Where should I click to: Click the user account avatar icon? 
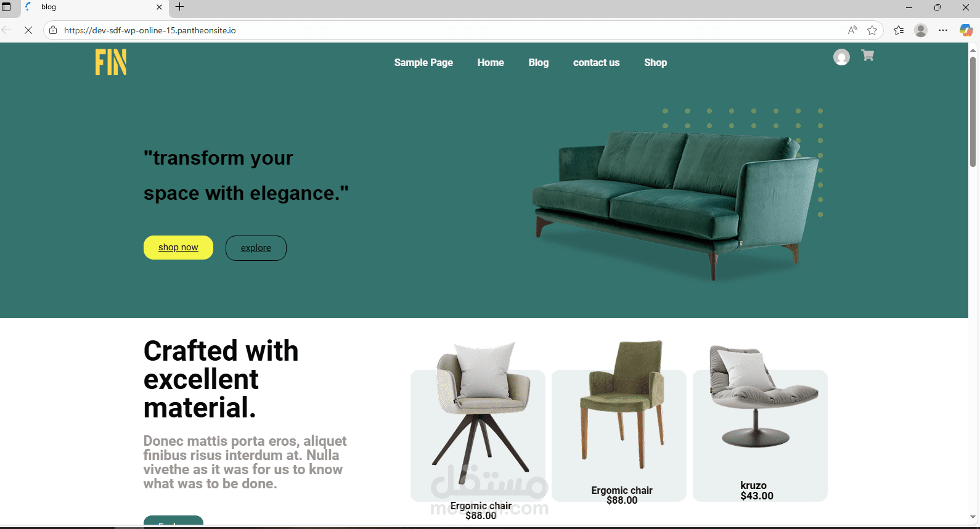click(841, 57)
